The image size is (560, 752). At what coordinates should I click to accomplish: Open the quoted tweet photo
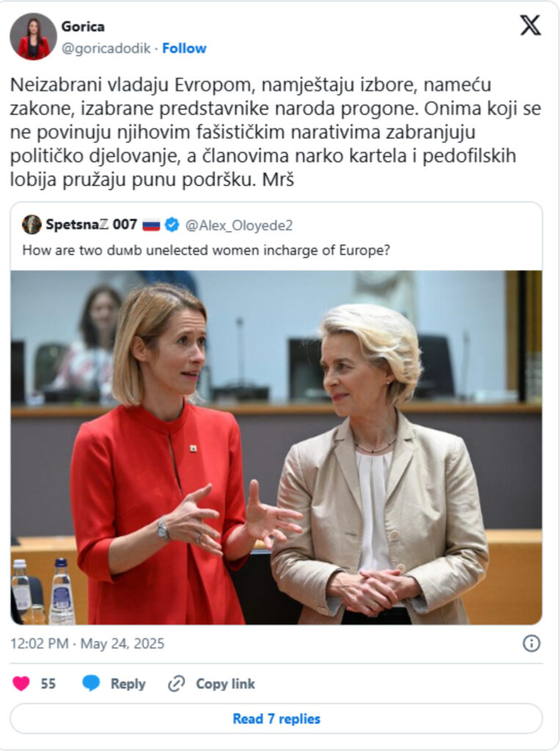[276, 447]
